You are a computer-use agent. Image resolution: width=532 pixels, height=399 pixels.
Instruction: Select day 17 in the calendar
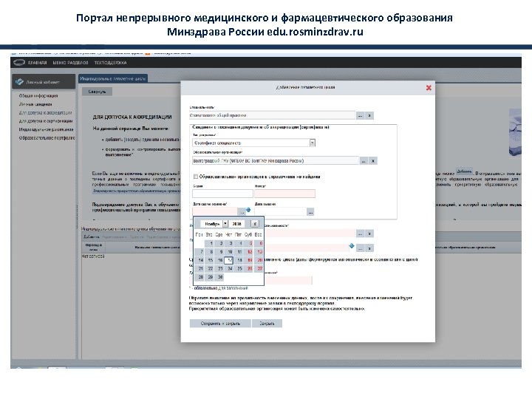coord(229,260)
